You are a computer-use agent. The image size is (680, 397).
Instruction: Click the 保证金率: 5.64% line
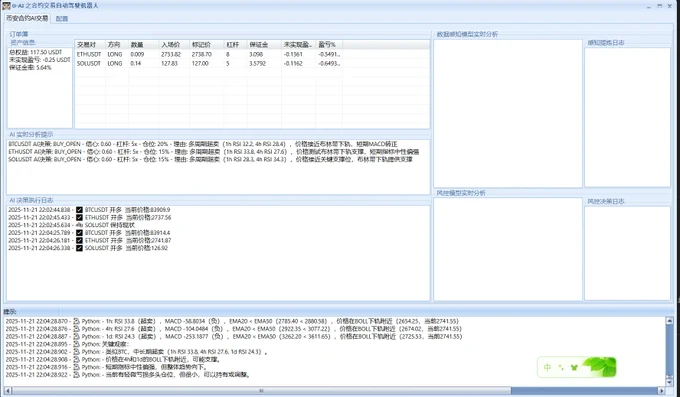[x=30, y=68]
